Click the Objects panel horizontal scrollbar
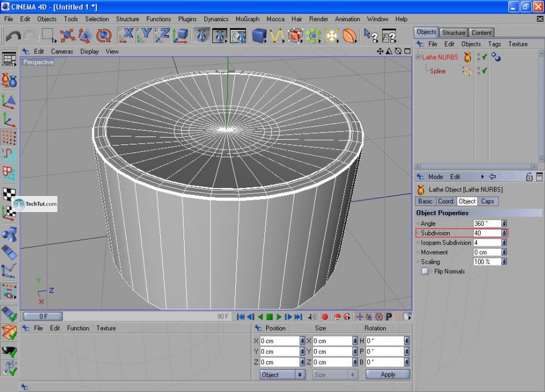 [476, 166]
